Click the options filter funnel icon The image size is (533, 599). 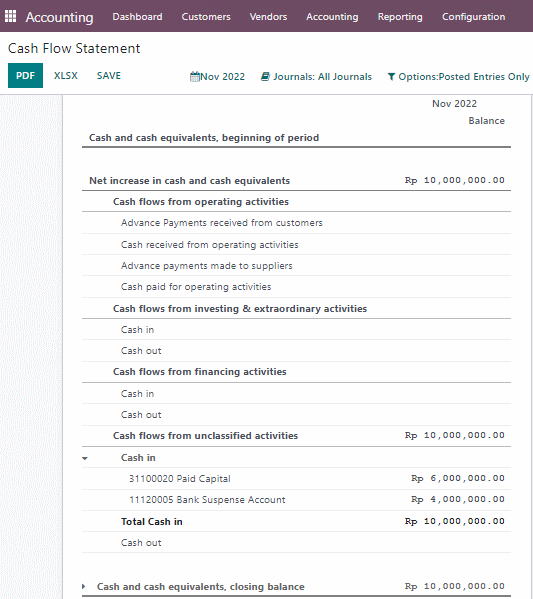click(391, 77)
